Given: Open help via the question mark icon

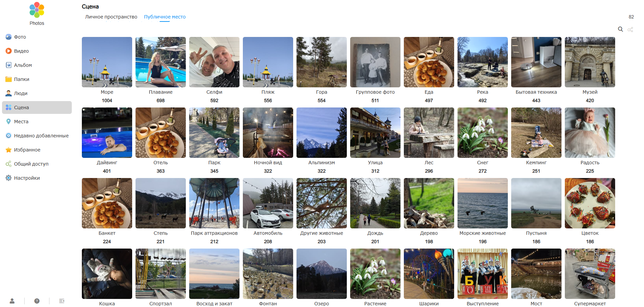Looking at the screenshot, I should [37, 301].
